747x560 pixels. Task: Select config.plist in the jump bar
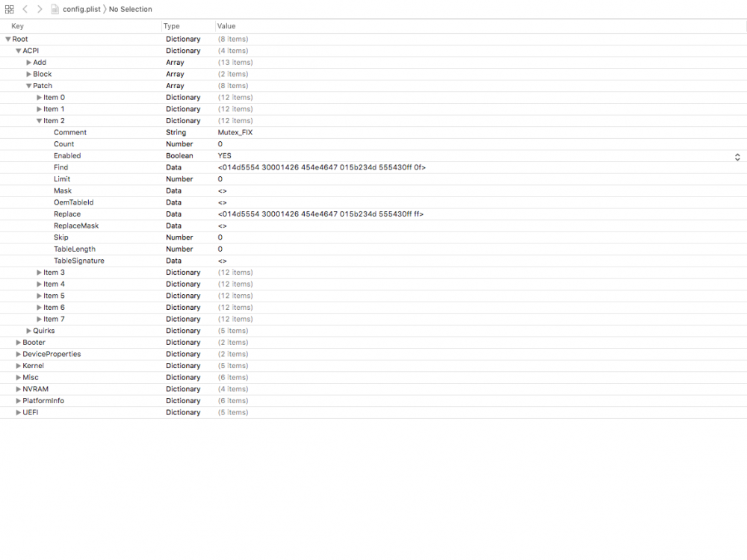[81, 9]
